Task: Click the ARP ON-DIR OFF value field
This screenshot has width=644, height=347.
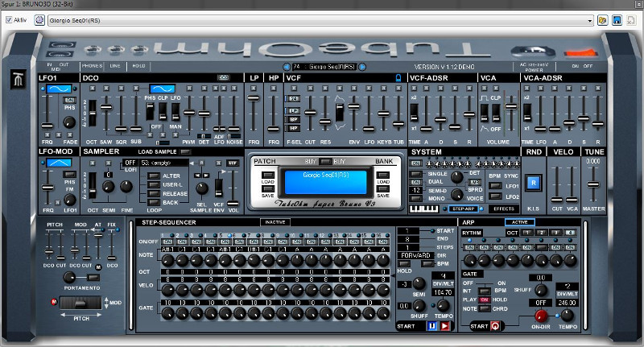Action: 540,303
